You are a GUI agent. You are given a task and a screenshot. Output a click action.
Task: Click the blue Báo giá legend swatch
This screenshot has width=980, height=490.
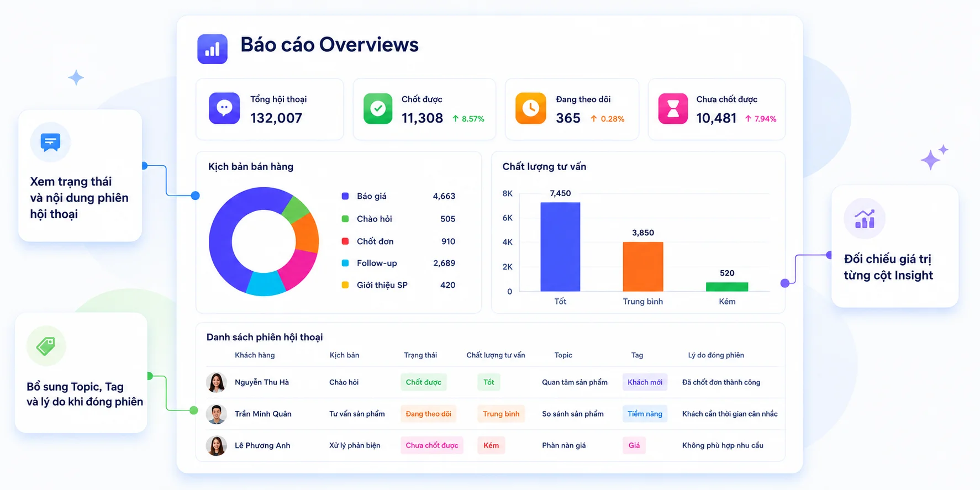click(345, 196)
